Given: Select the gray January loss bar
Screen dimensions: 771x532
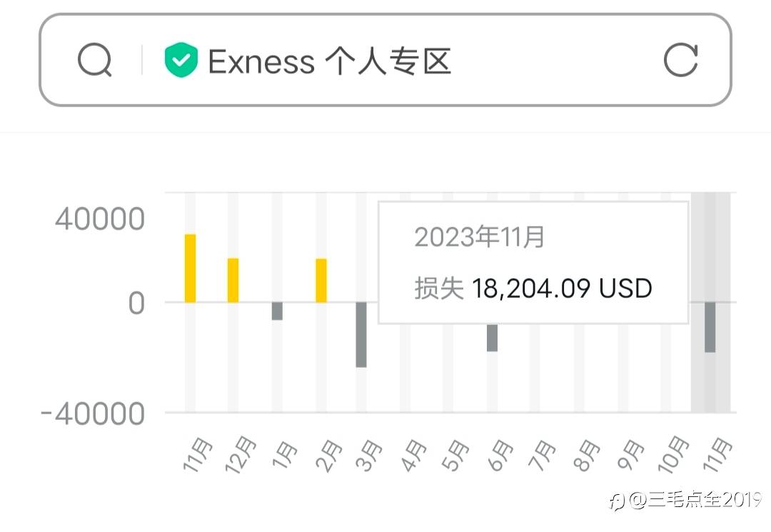Looking at the screenshot, I should 277,311.
